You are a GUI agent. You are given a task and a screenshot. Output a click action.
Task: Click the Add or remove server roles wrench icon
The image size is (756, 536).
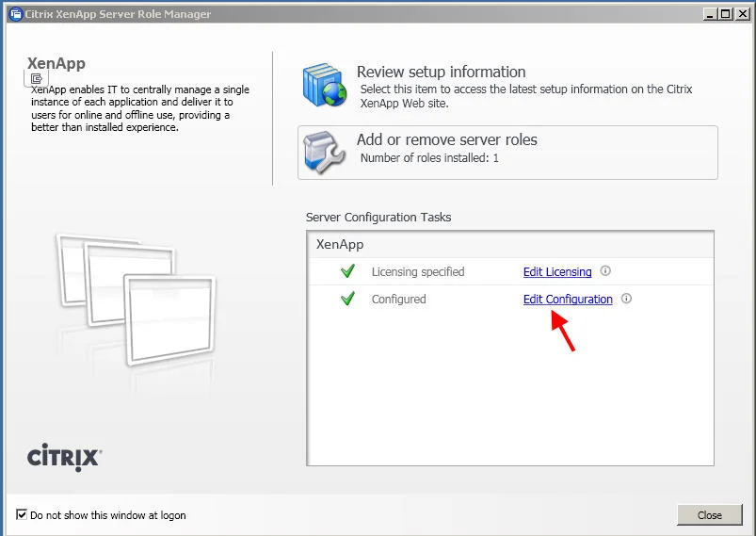pyautogui.click(x=324, y=152)
